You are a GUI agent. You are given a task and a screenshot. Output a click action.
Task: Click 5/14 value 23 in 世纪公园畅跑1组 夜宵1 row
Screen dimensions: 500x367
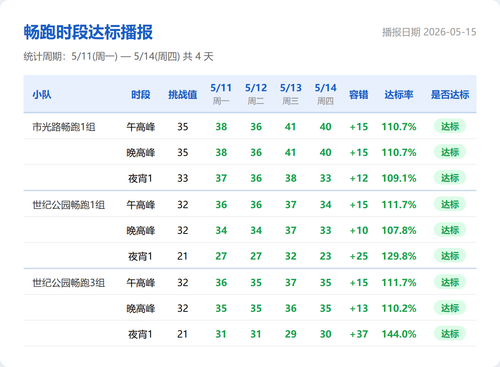(x=326, y=256)
